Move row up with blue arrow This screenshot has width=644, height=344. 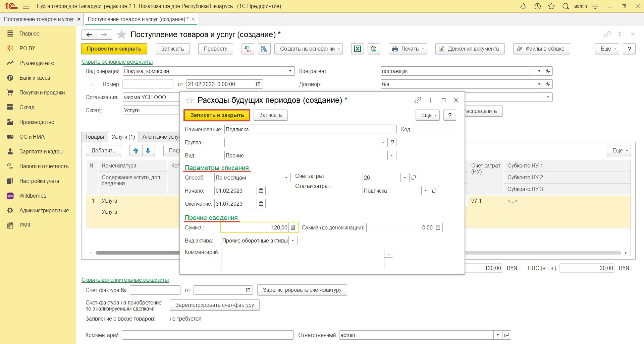point(136,151)
